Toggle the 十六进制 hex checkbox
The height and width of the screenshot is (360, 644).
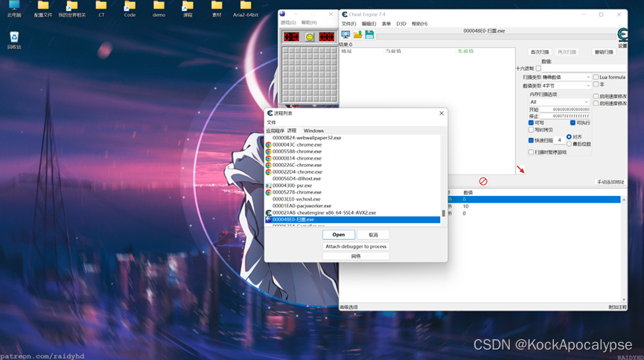[538, 69]
